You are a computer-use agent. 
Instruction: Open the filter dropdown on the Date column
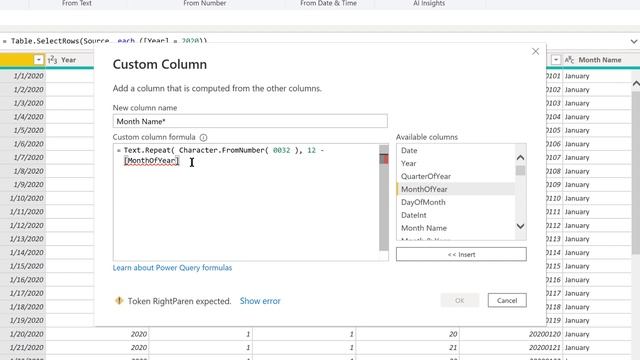(38, 60)
